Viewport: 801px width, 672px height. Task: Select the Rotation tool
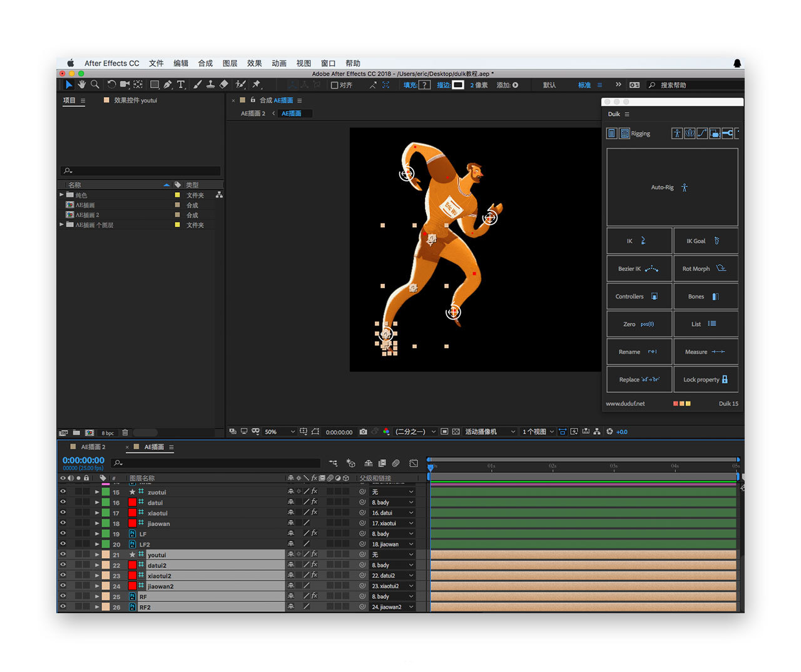111,84
